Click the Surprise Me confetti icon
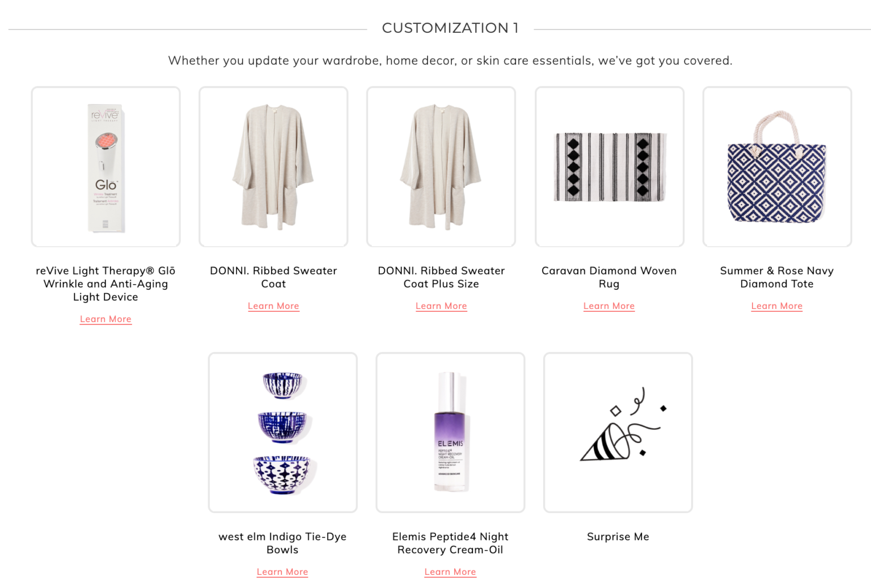 tap(618, 432)
